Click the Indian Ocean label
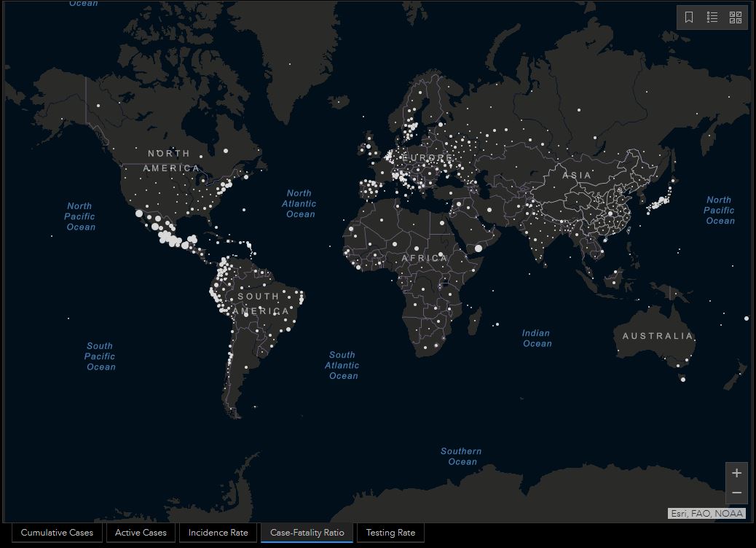 537,338
